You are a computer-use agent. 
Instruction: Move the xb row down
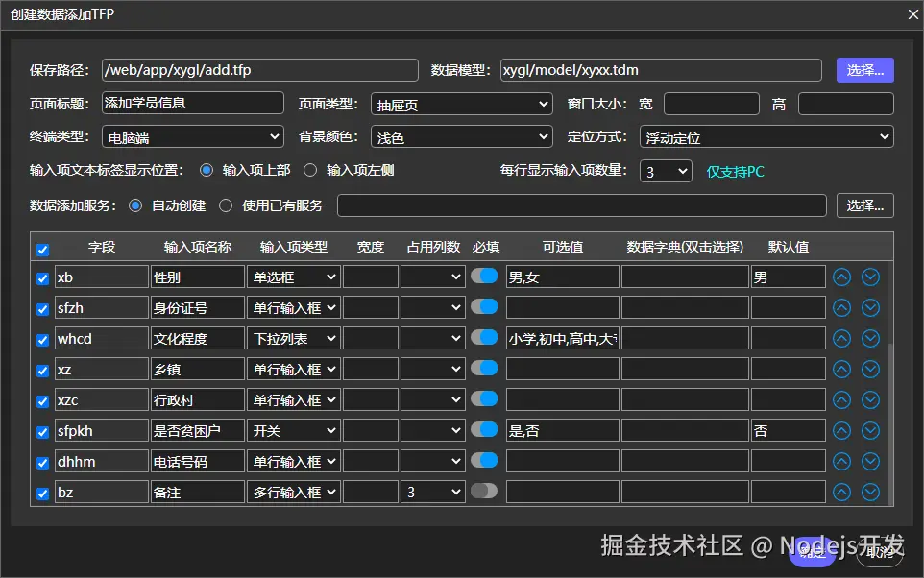pos(870,277)
